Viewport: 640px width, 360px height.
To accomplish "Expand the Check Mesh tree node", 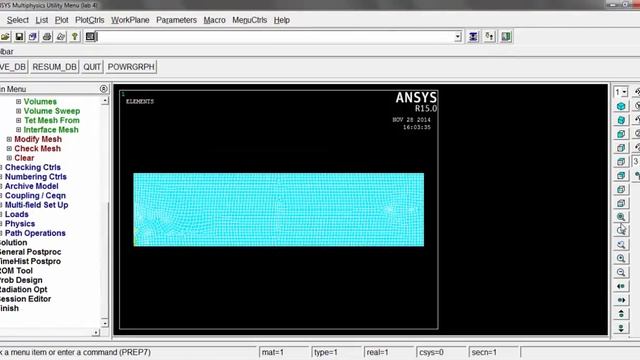I will 9,148.
